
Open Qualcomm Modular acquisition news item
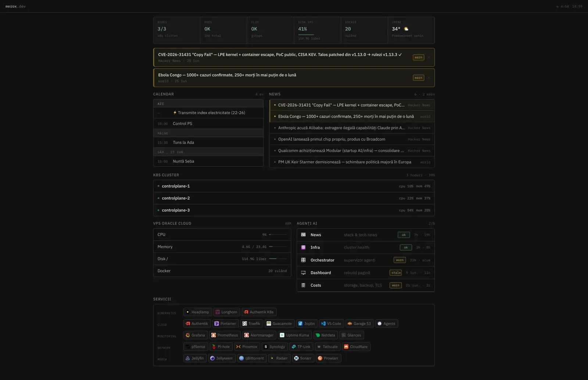[x=352, y=151]
